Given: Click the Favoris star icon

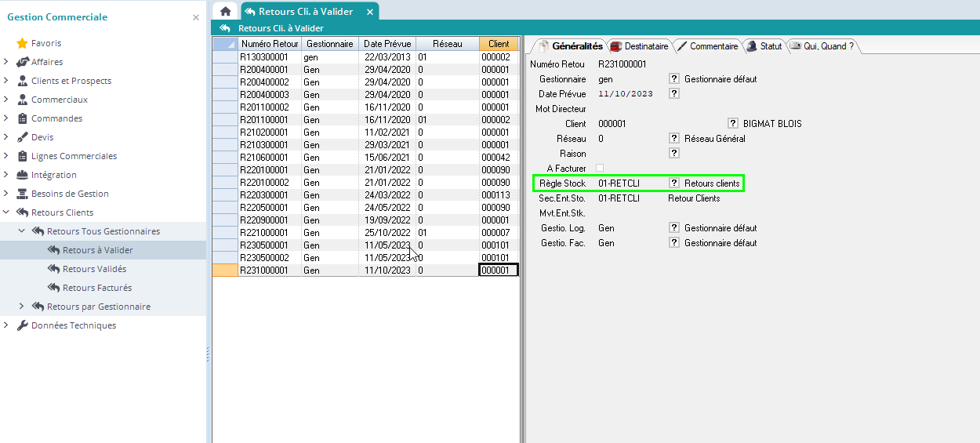Looking at the screenshot, I should [22, 43].
